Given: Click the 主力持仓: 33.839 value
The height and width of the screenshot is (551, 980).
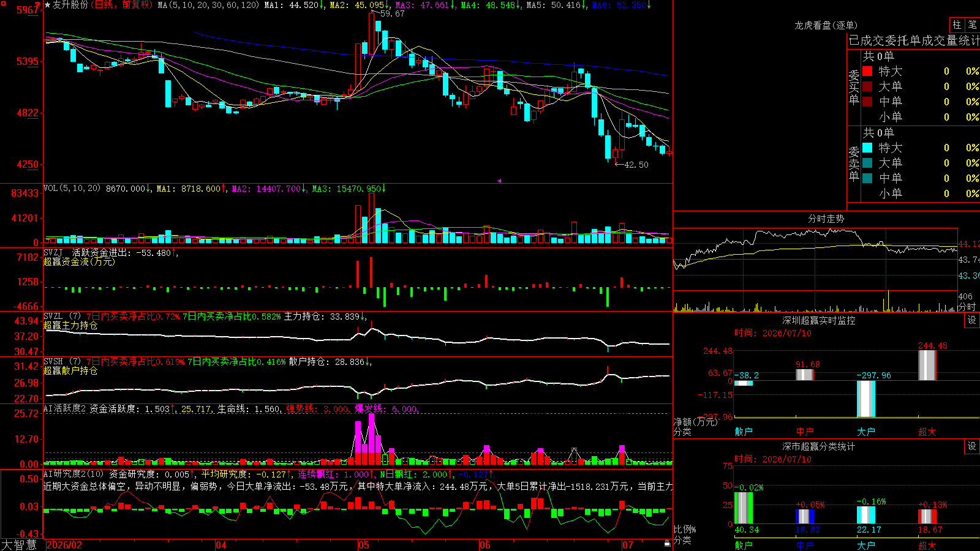Looking at the screenshot, I should pyautogui.click(x=325, y=317).
